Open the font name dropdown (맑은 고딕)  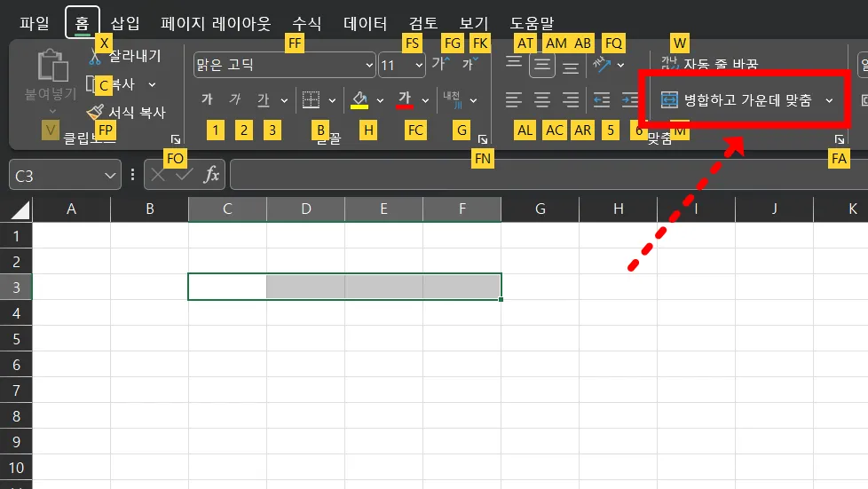pyautogui.click(x=369, y=65)
